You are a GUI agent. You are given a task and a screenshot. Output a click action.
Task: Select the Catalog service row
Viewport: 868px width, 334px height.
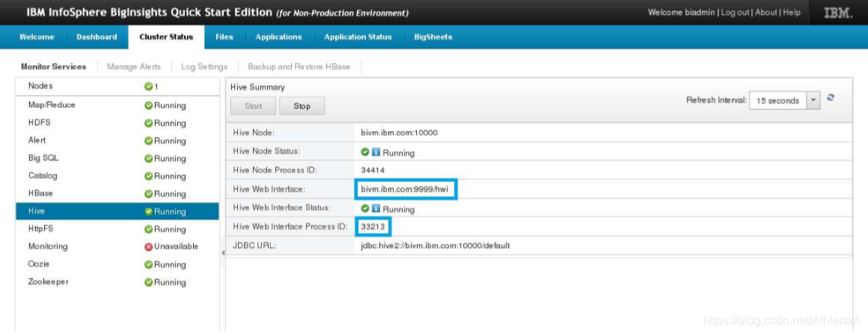click(117, 176)
